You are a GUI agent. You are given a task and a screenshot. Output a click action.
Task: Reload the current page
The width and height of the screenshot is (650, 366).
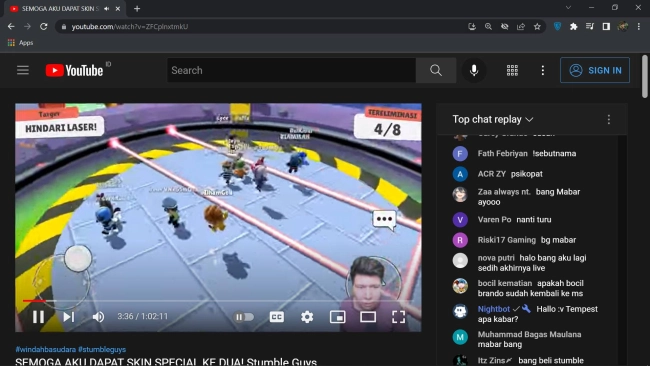tap(44, 26)
